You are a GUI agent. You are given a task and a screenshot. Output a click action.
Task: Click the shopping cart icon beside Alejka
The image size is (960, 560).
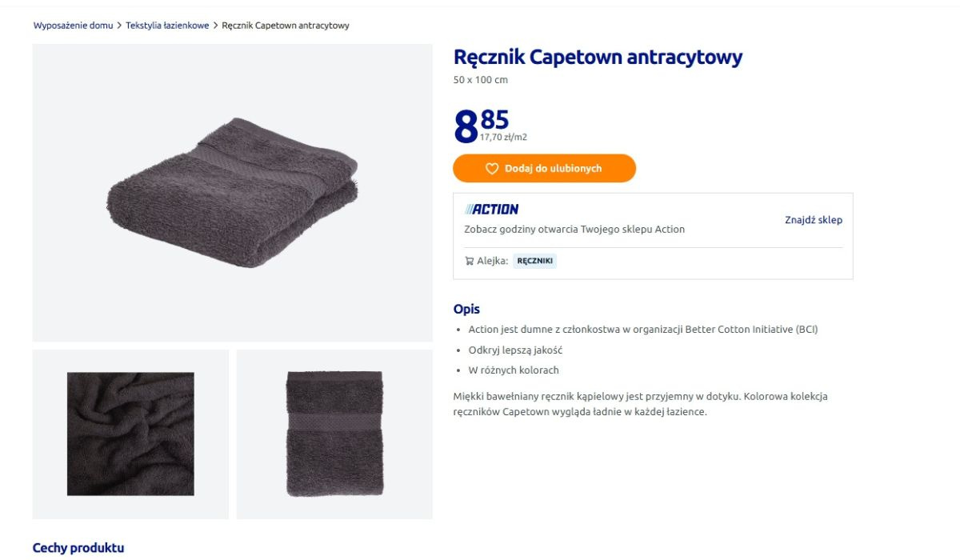click(x=469, y=261)
